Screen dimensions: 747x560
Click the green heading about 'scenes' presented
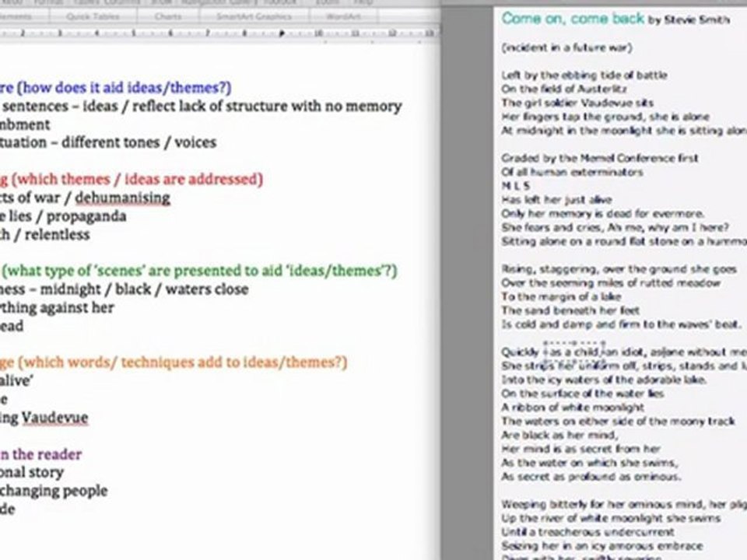pos(200,271)
